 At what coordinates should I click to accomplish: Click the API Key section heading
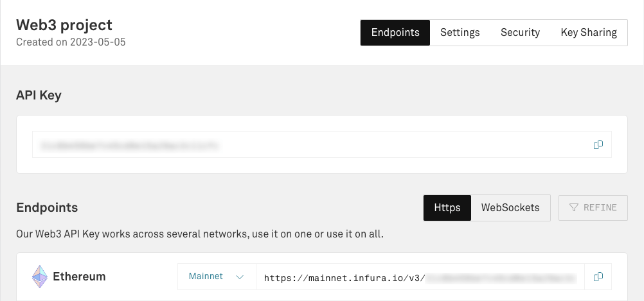39,96
